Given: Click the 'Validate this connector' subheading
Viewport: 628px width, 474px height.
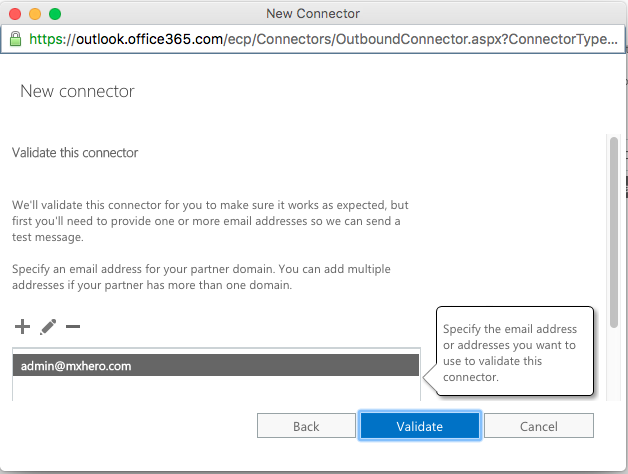Looking at the screenshot, I should [x=75, y=153].
